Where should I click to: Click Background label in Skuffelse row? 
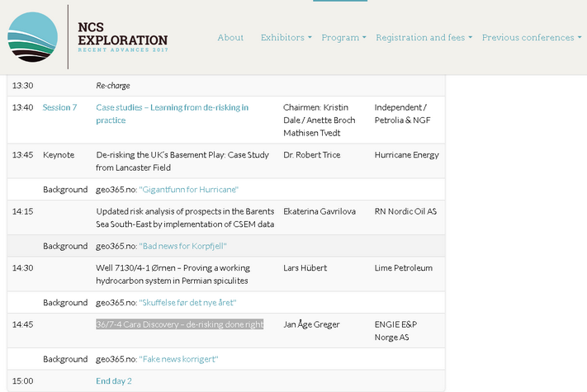65,302
